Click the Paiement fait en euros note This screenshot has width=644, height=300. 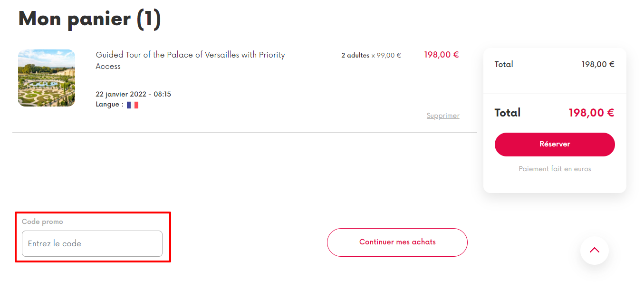click(555, 169)
